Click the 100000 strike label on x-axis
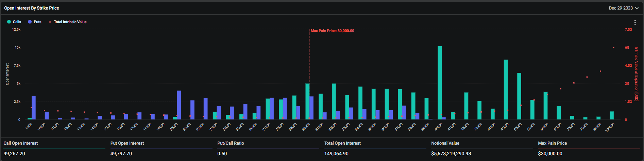Viewport: 644px width, 161px height. tap(610, 127)
